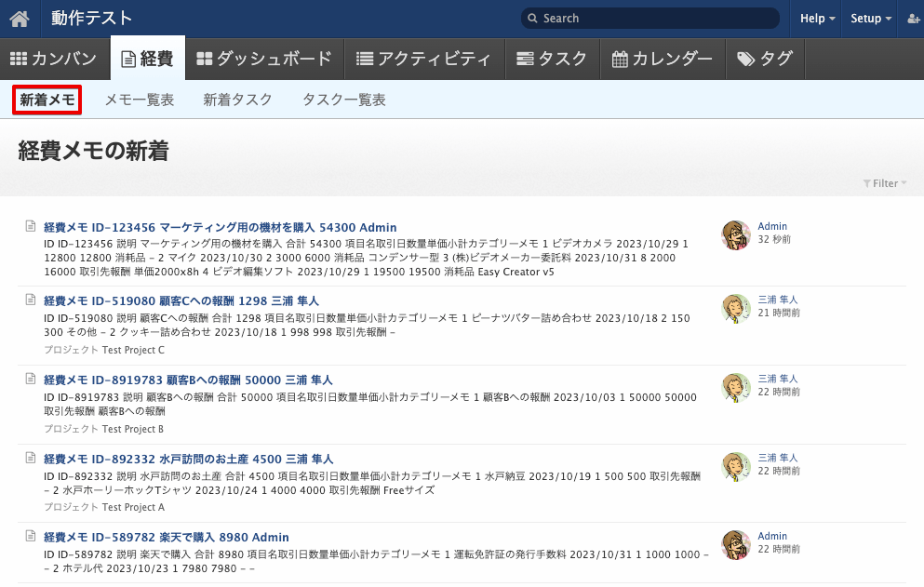
Task: Click Admin avatar on 32 秒前 entry
Action: (736, 235)
